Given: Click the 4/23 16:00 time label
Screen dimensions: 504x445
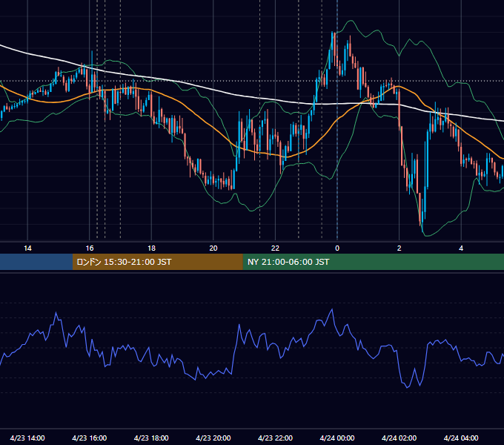Looking at the screenshot, I should (90, 438).
